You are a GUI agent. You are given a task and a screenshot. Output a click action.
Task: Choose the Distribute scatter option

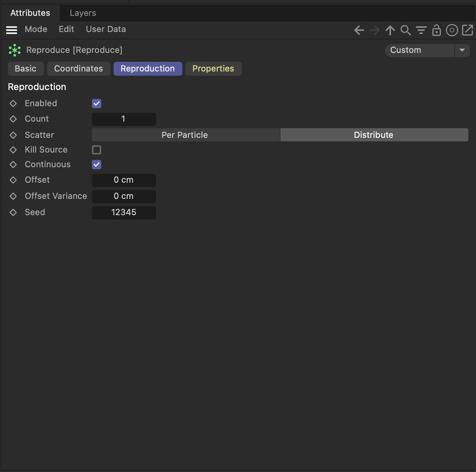coord(374,135)
